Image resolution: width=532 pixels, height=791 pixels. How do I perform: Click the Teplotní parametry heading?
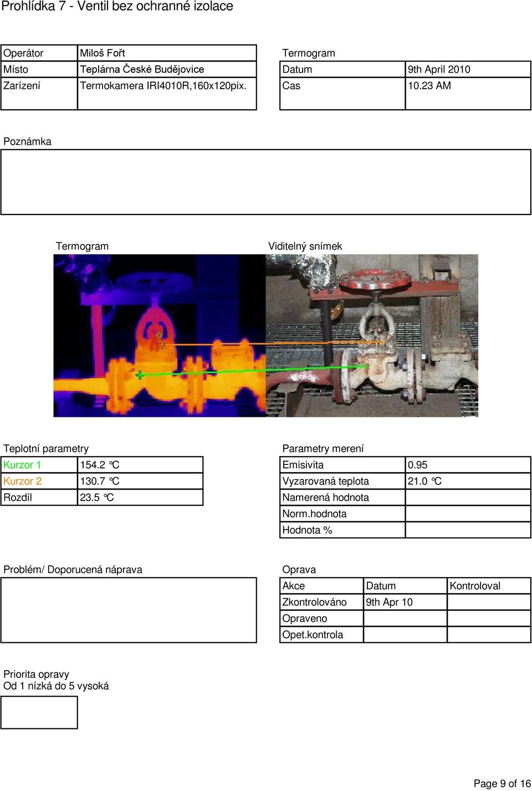[46, 448]
